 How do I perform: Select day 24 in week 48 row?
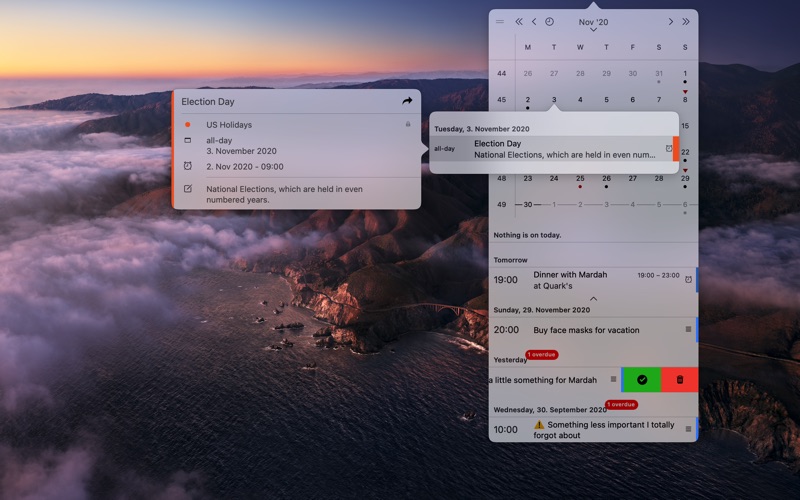coord(554,179)
